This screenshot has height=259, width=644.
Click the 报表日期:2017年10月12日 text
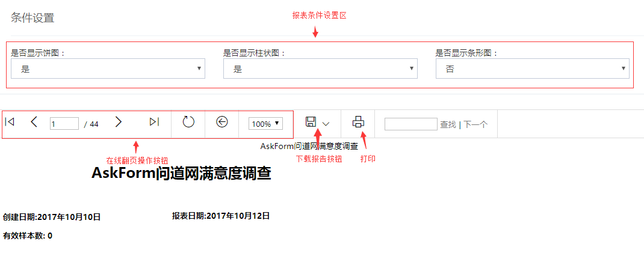coord(220,216)
